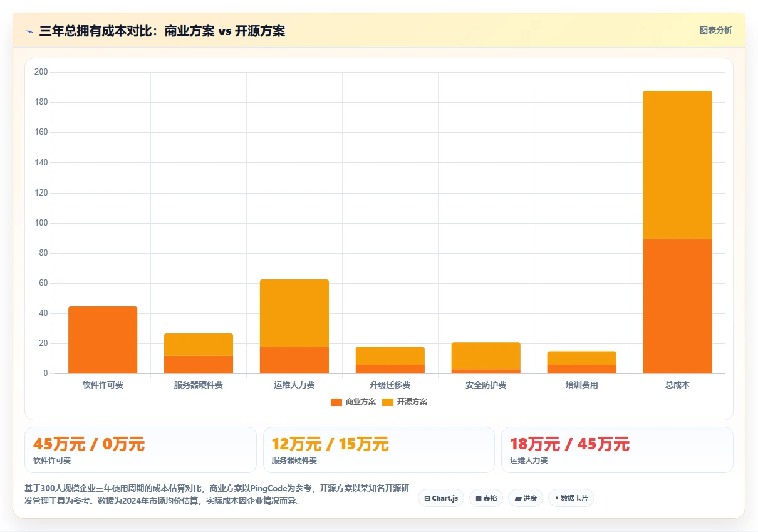Click the 数据卡片 tag
Screen dimensions: 758x532
coord(571,498)
